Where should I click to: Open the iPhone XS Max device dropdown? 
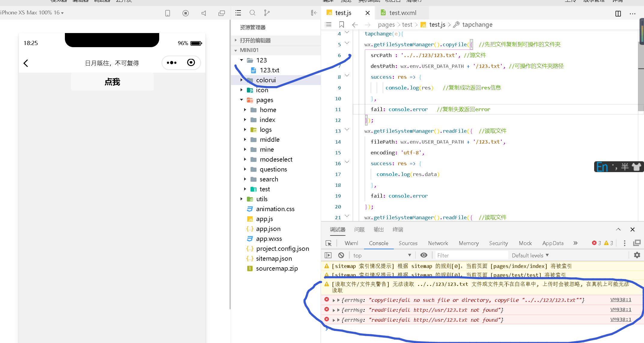[x=32, y=13]
